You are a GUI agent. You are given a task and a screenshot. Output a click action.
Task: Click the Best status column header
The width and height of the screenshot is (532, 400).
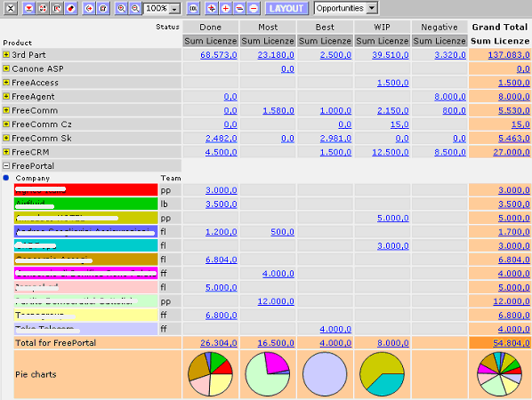click(x=325, y=27)
